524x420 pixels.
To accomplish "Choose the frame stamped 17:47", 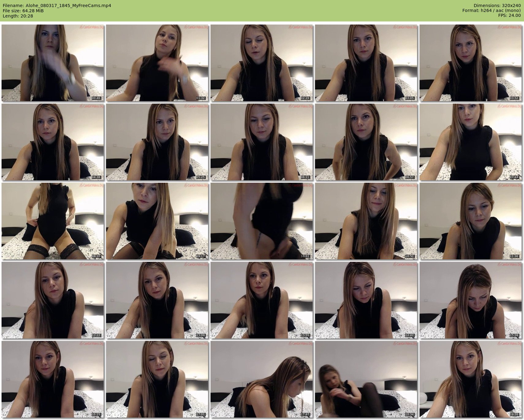I will (x=262, y=379).
